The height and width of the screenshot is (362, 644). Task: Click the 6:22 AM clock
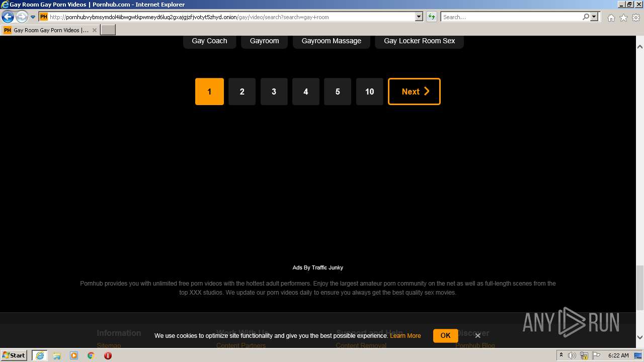pos(618,355)
